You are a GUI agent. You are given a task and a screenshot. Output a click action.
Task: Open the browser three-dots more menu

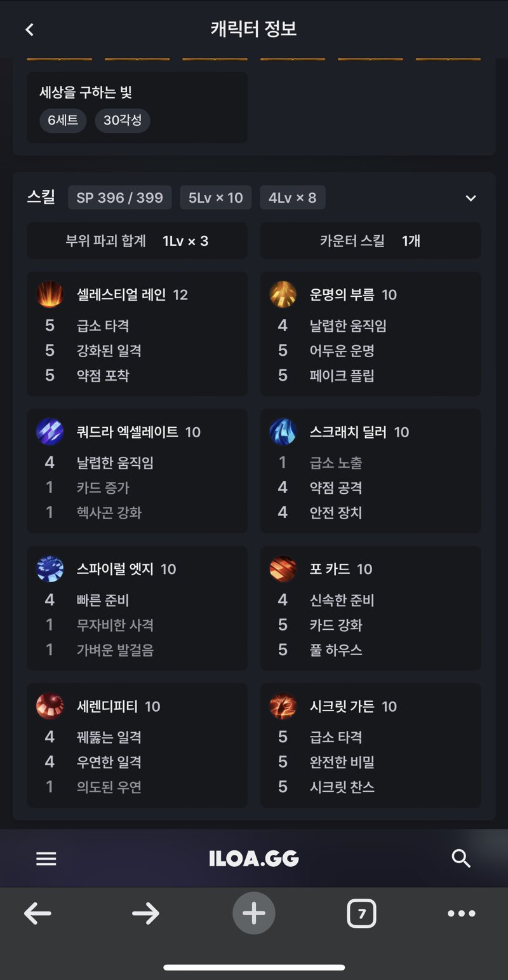pos(462,914)
